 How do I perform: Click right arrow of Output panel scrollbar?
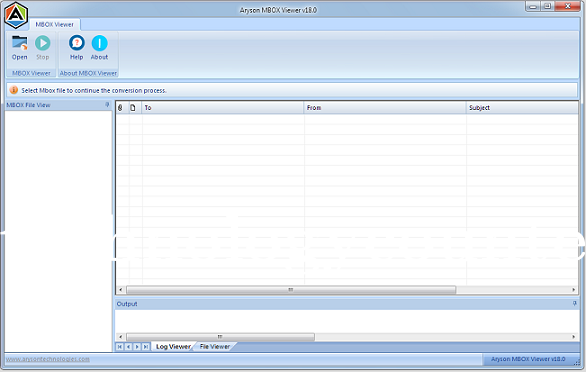[574, 337]
